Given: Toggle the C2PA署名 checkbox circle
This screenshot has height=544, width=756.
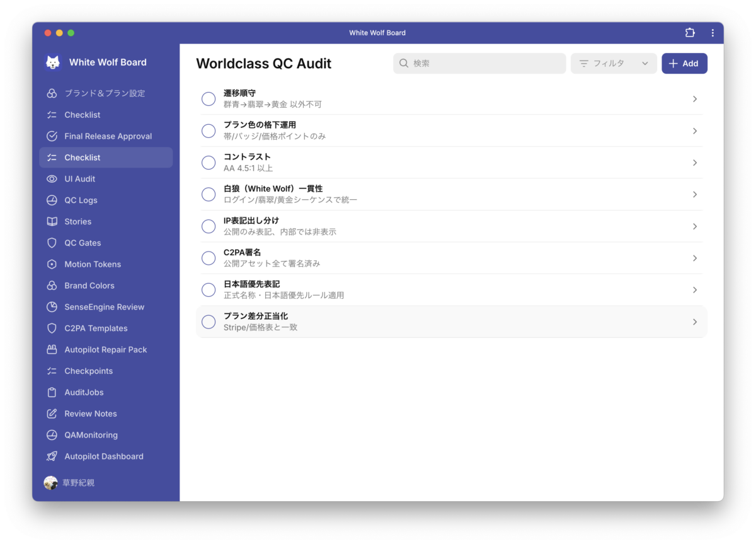Looking at the screenshot, I should (x=209, y=258).
